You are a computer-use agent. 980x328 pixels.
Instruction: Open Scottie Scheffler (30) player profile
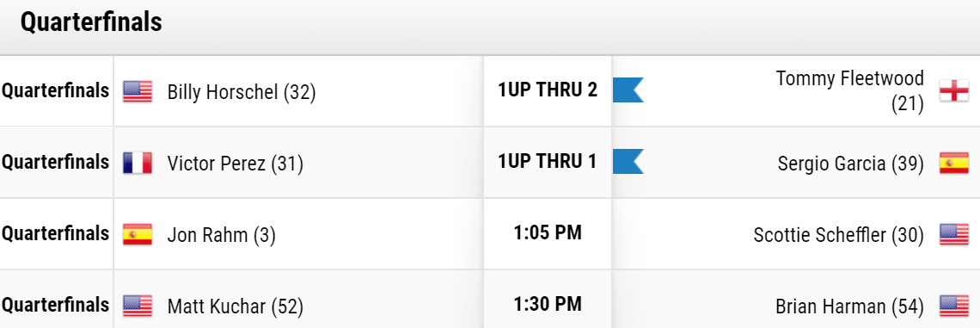tap(839, 235)
